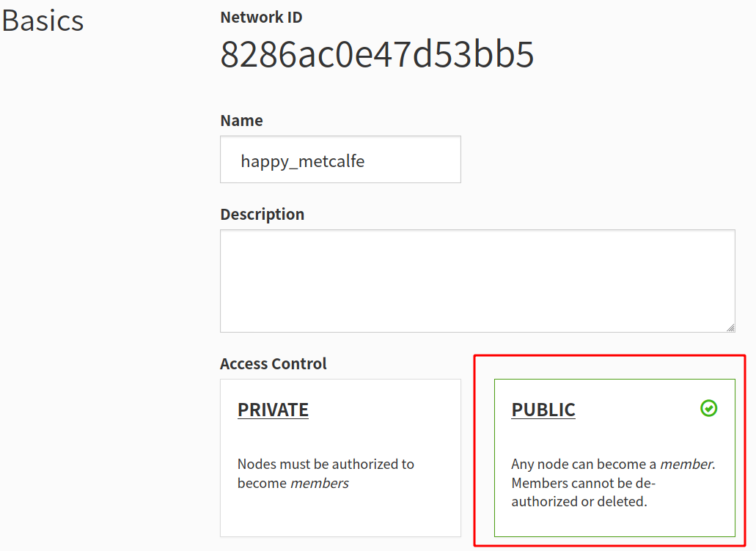Click the Access Control label
This screenshot has height=551, width=756.
coord(274,363)
